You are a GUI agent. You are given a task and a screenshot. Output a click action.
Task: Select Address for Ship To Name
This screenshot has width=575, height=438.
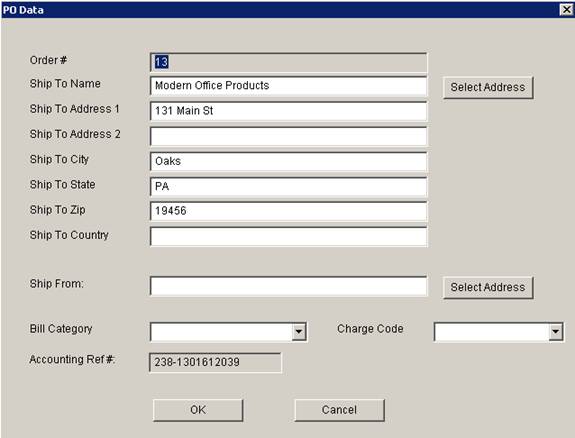[x=488, y=87]
